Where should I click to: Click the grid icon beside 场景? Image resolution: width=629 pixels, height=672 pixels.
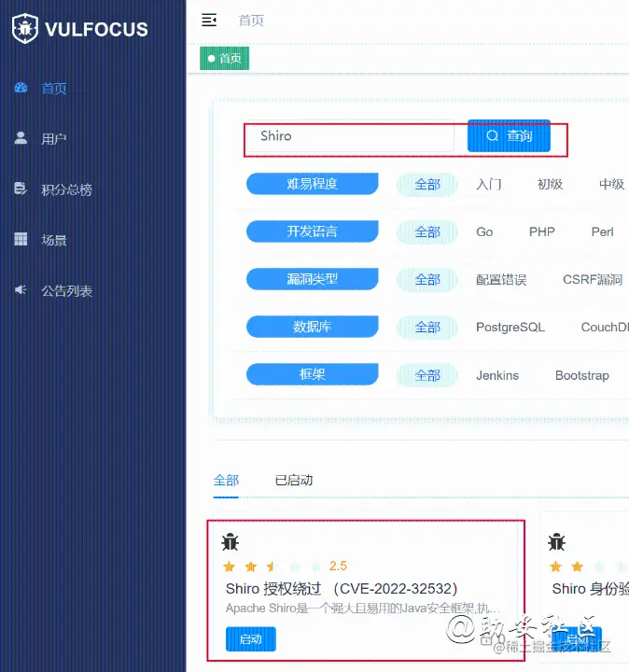point(21,239)
